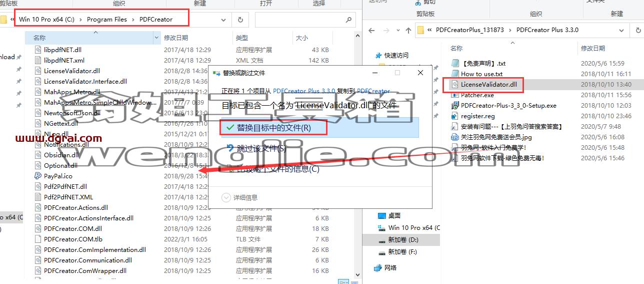Select LicenseValidator.dll icon in PDFCreator folder
Screen dimensions: 644x284
38,71
